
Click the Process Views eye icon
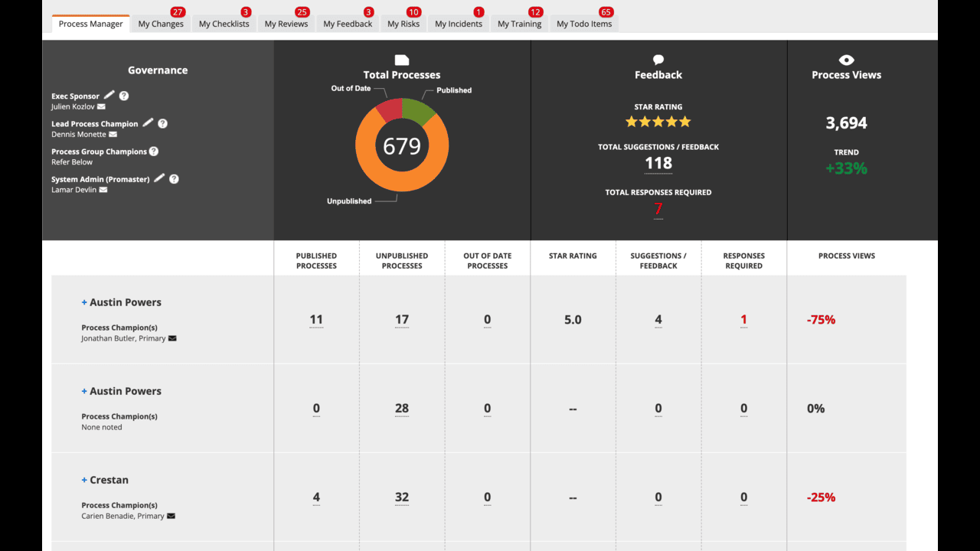(846, 60)
